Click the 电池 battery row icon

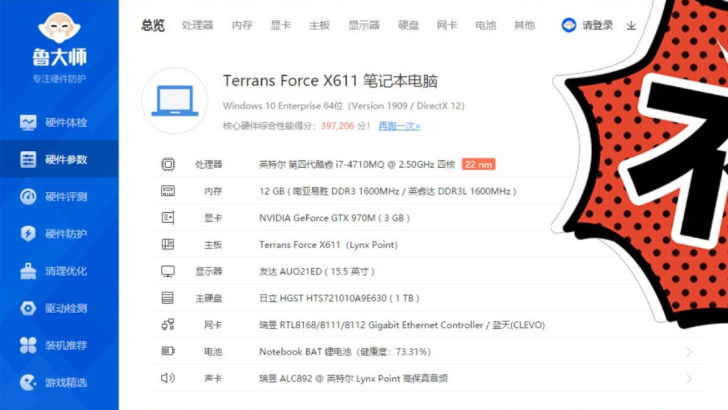tap(168, 351)
